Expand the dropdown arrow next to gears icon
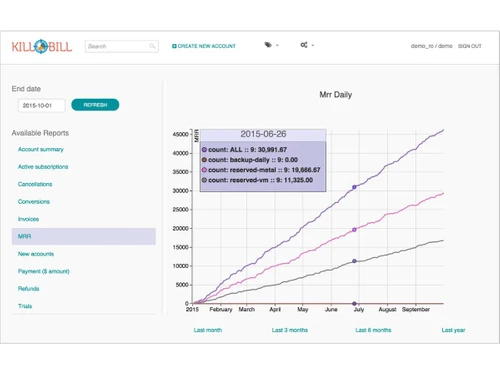Screen dimensions: 500x375 313,45
